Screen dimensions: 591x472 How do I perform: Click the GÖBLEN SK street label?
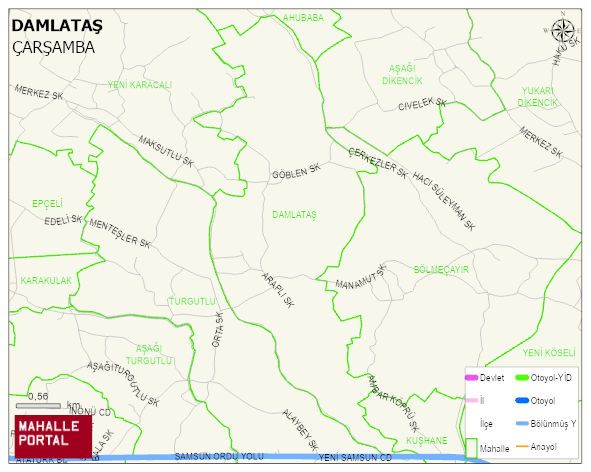tap(296, 172)
